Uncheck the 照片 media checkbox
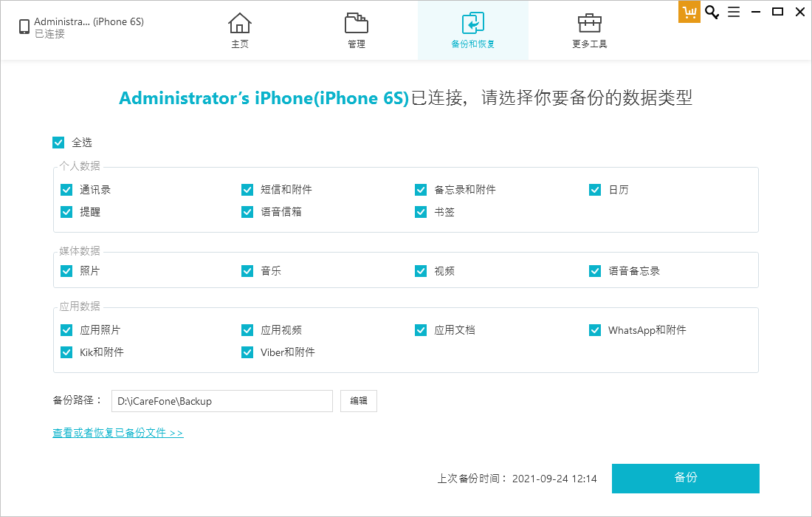Image resolution: width=812 pixels, height=517 pixels. point(66,270)
